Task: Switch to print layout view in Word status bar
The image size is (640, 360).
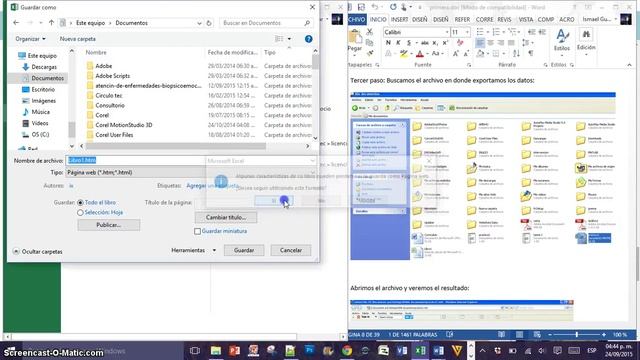Action: [x=519, y=335]
